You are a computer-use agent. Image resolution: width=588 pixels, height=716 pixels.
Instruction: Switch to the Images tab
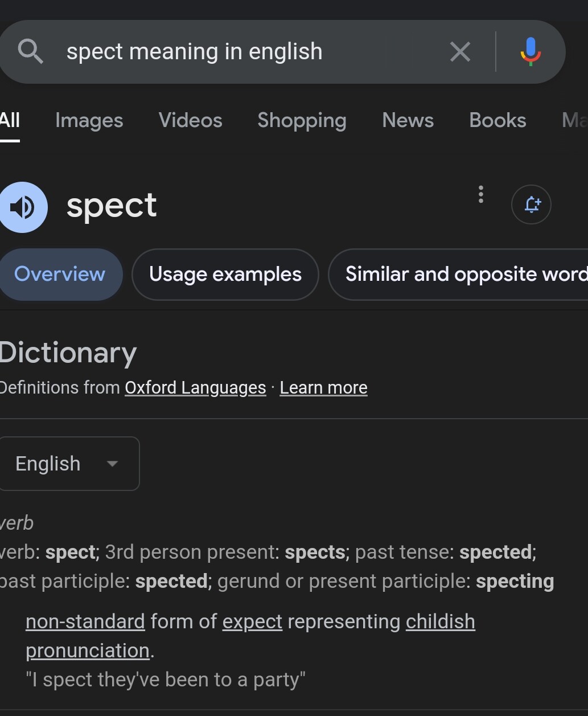89,120
